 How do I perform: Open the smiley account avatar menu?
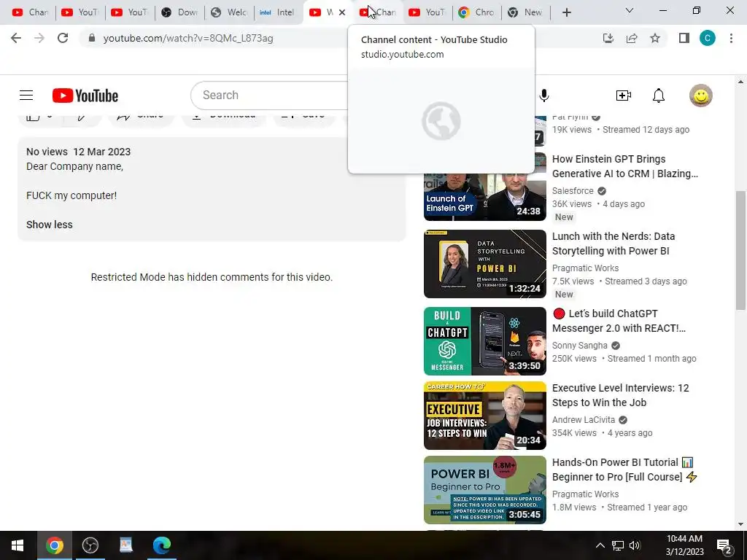coord(701,96)
